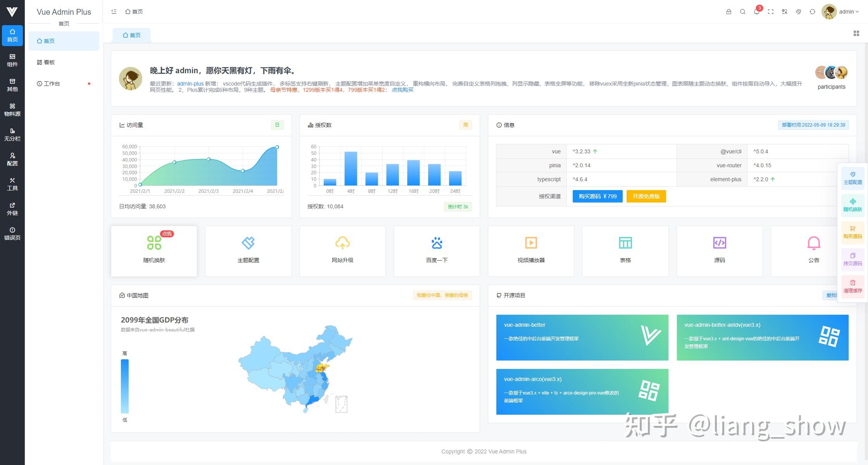The width and height of the screenshot is (868, 465).
Task: Open the 百度一下 shortcut card
Action: pyautogui.click(x=436, y=251)
